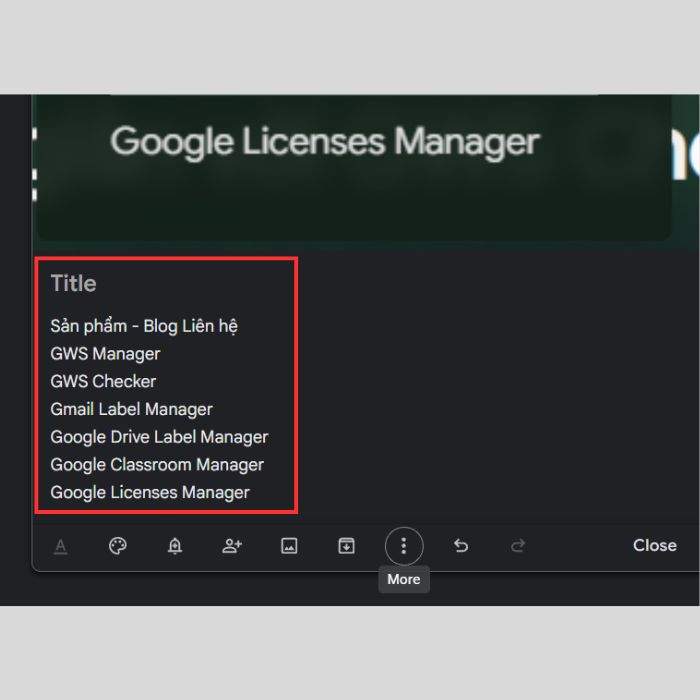Click the Close button
This screenshot has width=700, height=700.
point(654,545)
